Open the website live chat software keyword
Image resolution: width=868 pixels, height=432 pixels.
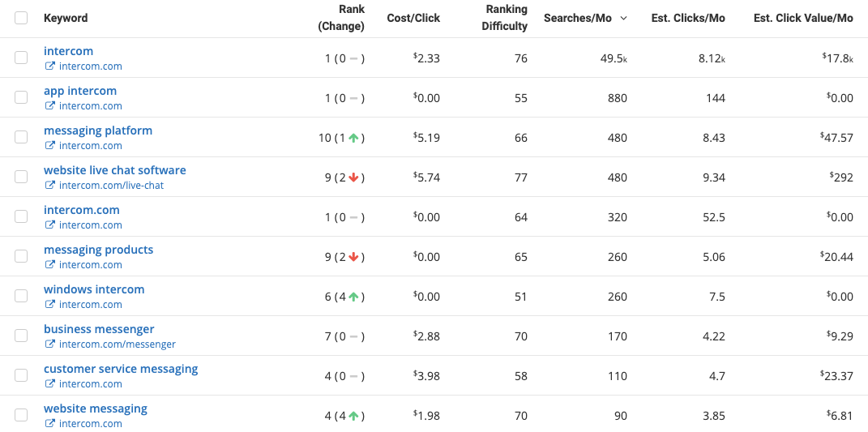click(114, 170)
